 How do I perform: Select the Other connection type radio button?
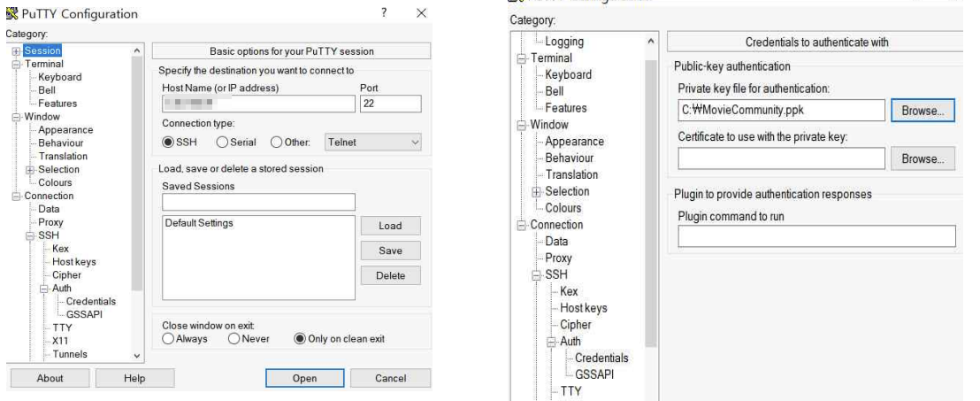276,142
